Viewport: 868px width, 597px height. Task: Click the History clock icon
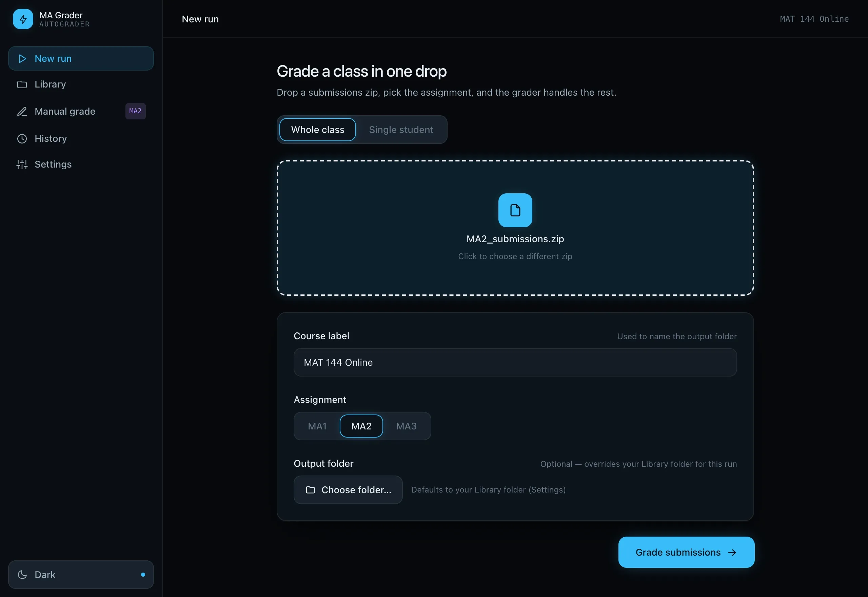pyautogui.click(x=22, y=139)
